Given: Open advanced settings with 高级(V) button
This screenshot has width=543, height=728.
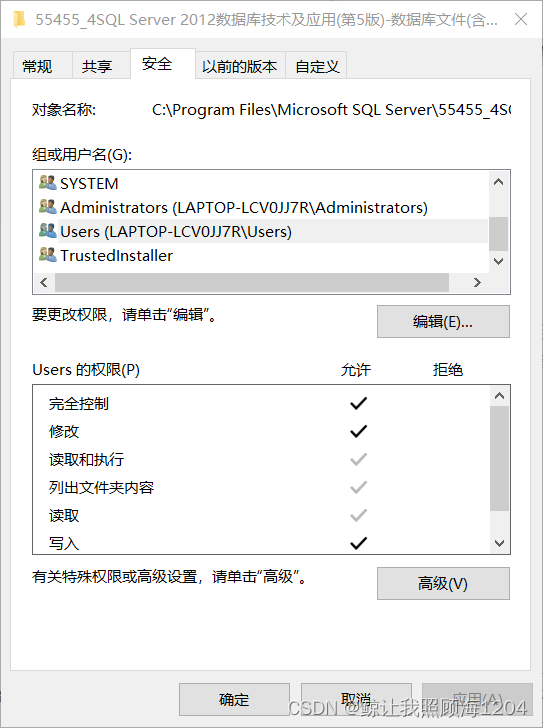Looking at the screenshot, I should 443,583.
